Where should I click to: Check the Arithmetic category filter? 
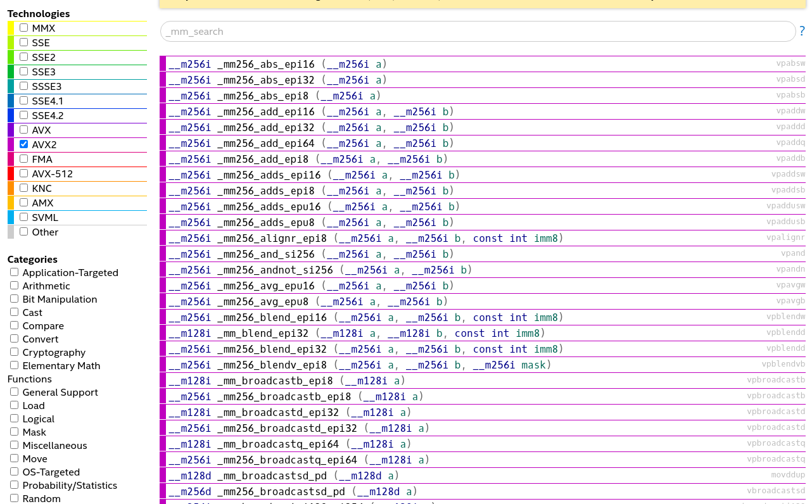click(x=14, y=285)
